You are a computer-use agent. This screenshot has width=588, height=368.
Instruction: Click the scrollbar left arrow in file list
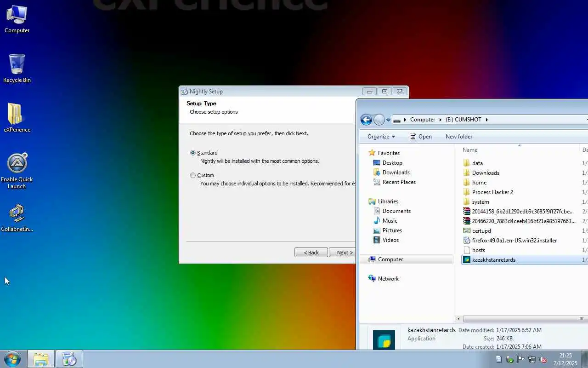pos(458,319)
